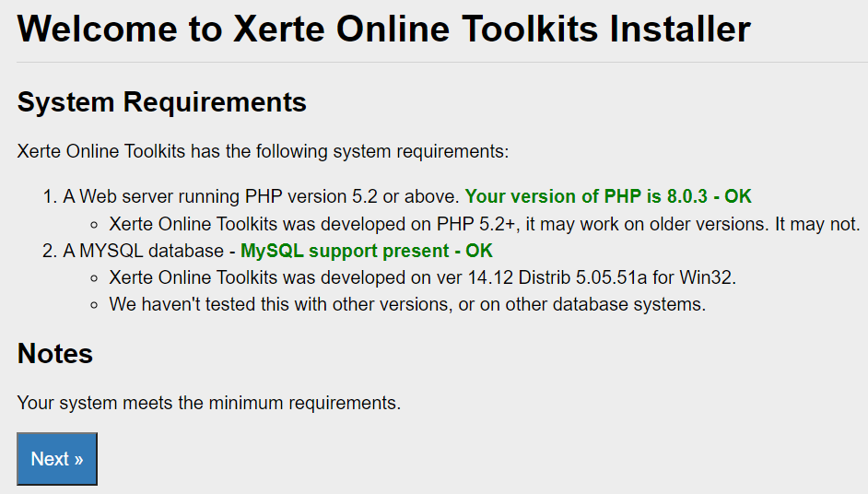Click 'Your system meets the minimum requirements.'
This screenshot has width=868, height=494.
point(208,403)
